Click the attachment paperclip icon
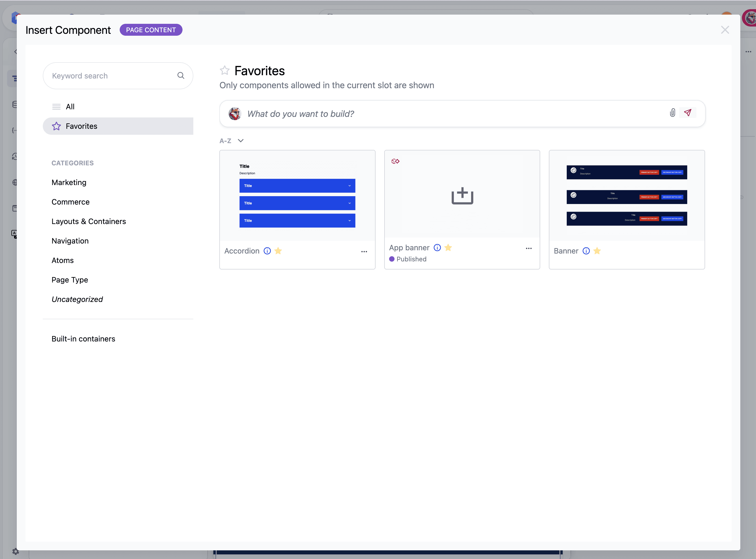 672,113
